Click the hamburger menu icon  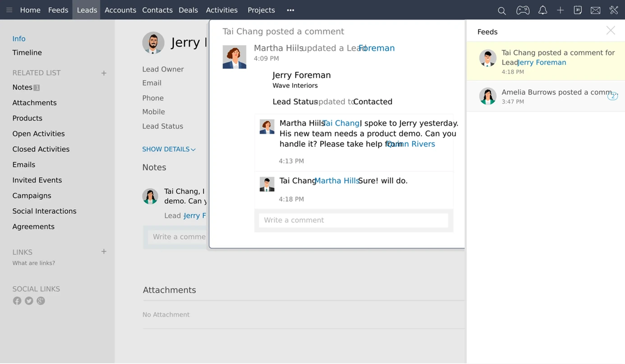pos(9,10)
